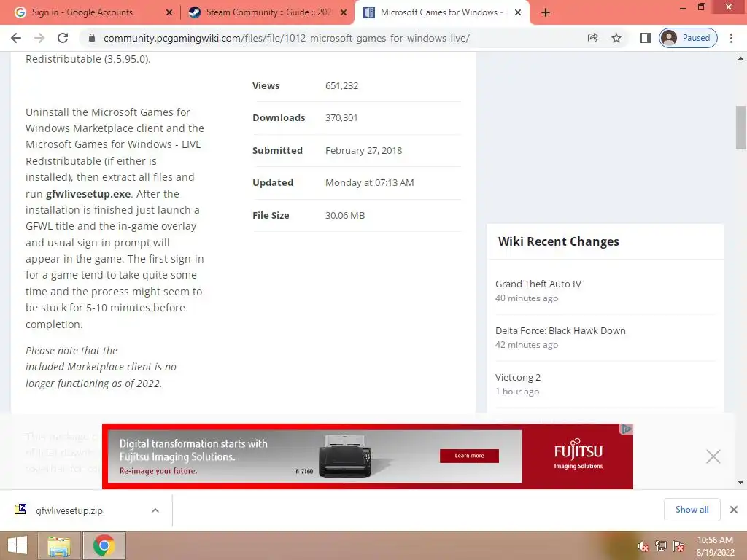
Task: Click scrollbar down arrow
Action: 741,483
